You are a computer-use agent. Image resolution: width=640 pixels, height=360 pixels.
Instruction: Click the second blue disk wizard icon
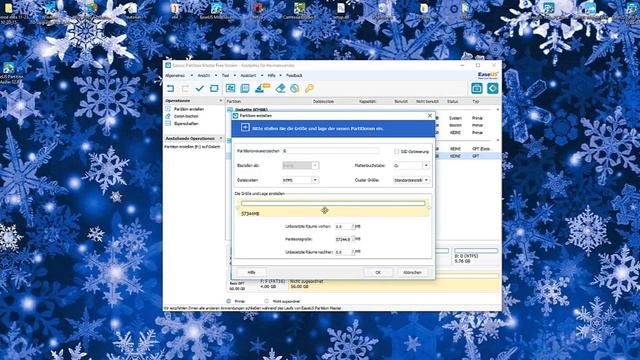click(x=245, y=88)
